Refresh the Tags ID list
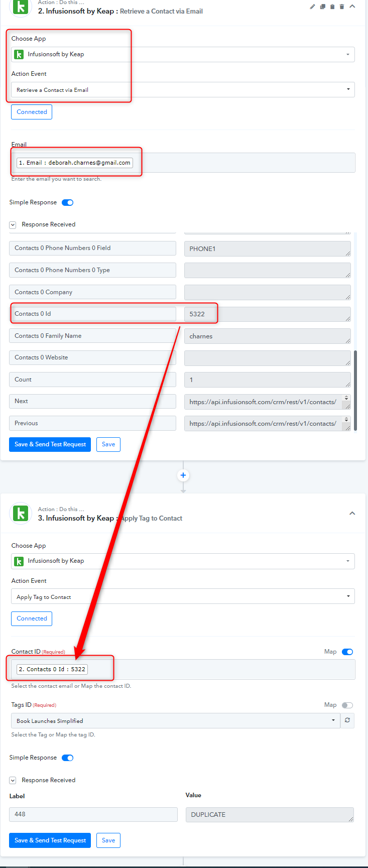This screenshot has height=868, width=368. 347,720
